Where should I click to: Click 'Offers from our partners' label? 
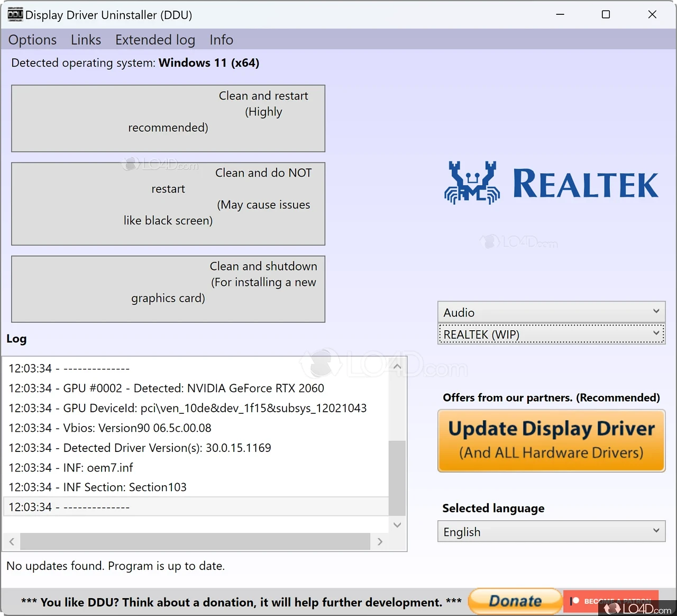[x=551, y=397]
